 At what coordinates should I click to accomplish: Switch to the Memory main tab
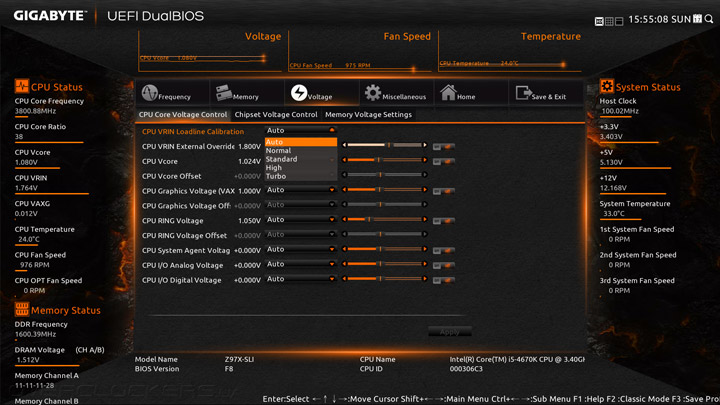(x=247, y=93)
